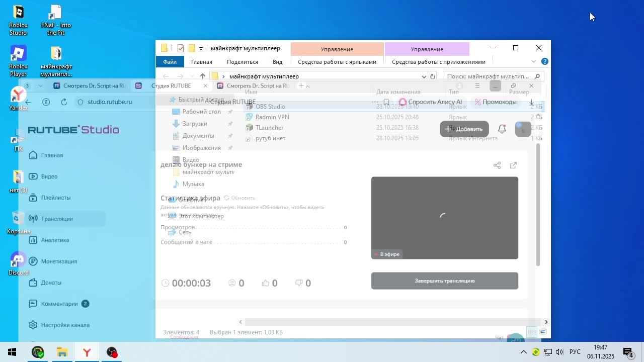Click the live stream preview thumbnail
Screen dimensions: 644x362
445,218
